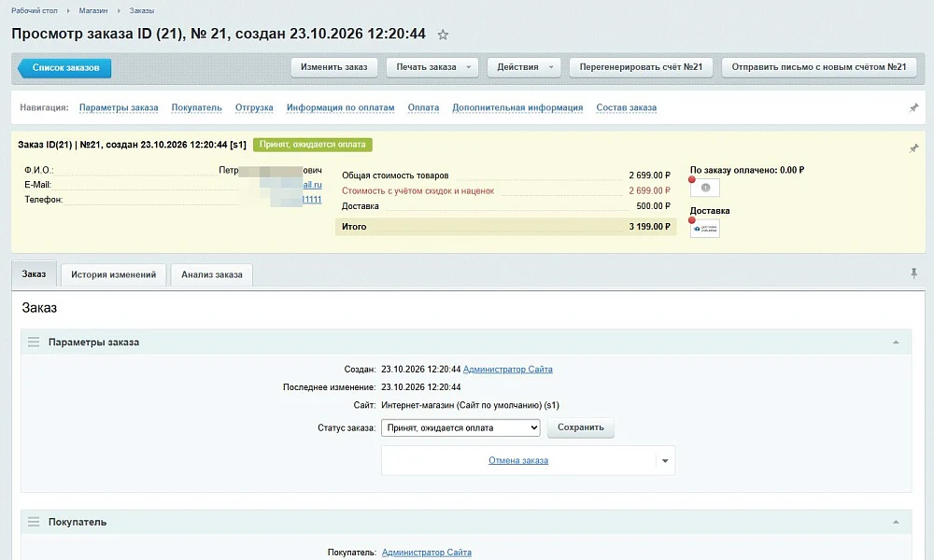This screenshot has width=934, height=560.
Task: Open the Анализ заказа tab
Action: point(212,274)
